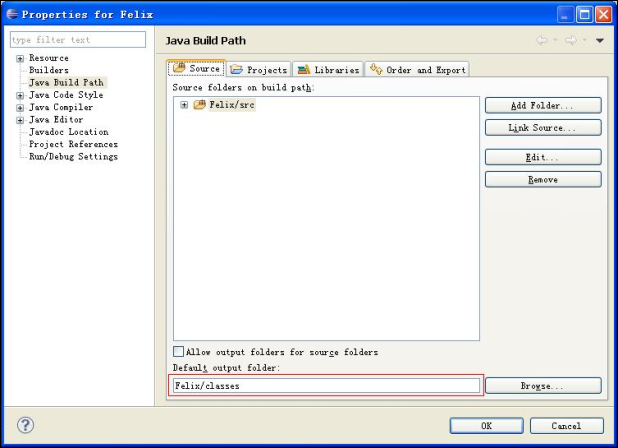Viewport: 618px width, 448px height.
Task: Select Resource in the tree
Action: pos(49,58)
